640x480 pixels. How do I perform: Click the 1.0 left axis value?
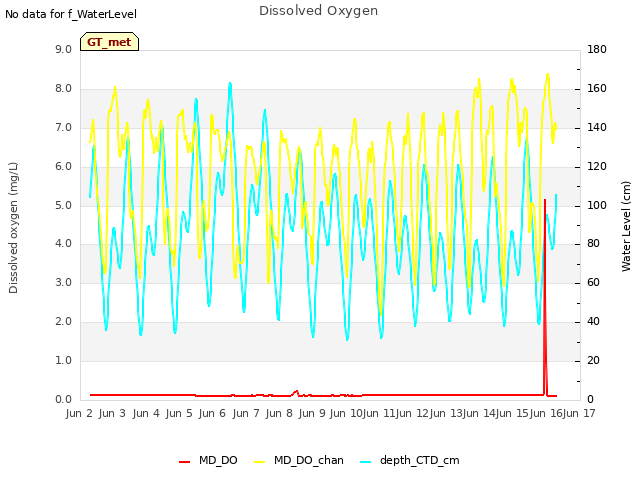(x=63, y=360)
